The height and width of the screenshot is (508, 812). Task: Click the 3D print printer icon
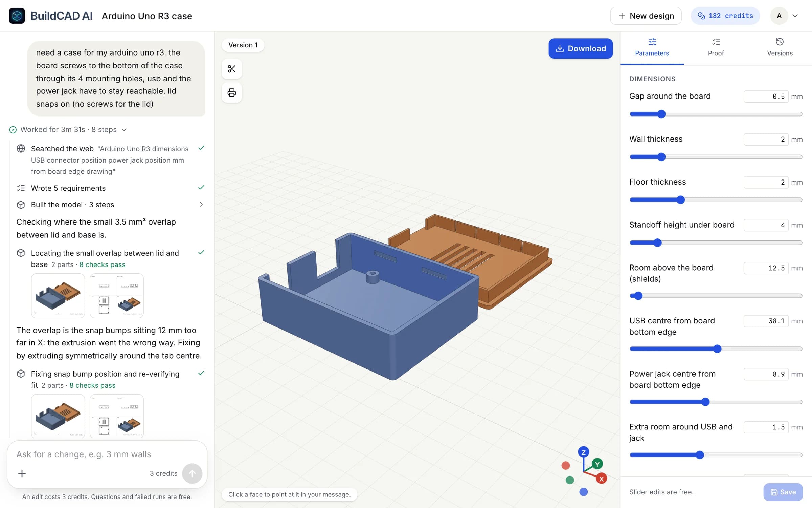click(232, 92)
